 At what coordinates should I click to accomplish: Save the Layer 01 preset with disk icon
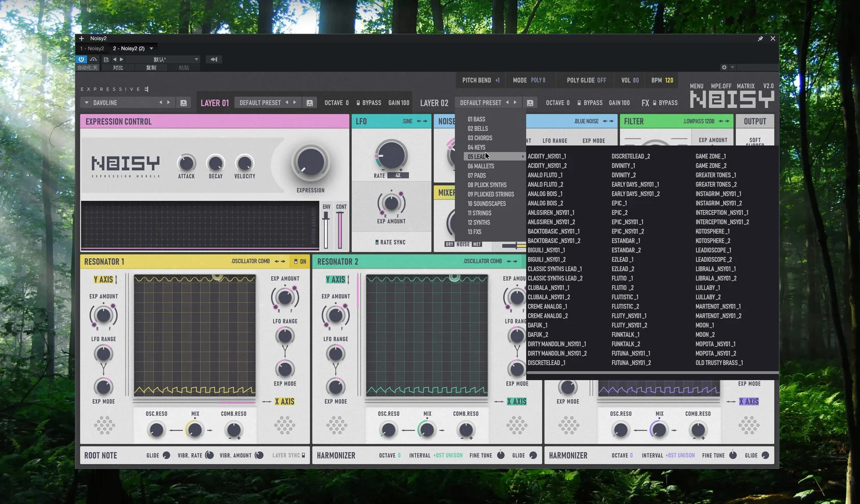[x=309, y=103]
